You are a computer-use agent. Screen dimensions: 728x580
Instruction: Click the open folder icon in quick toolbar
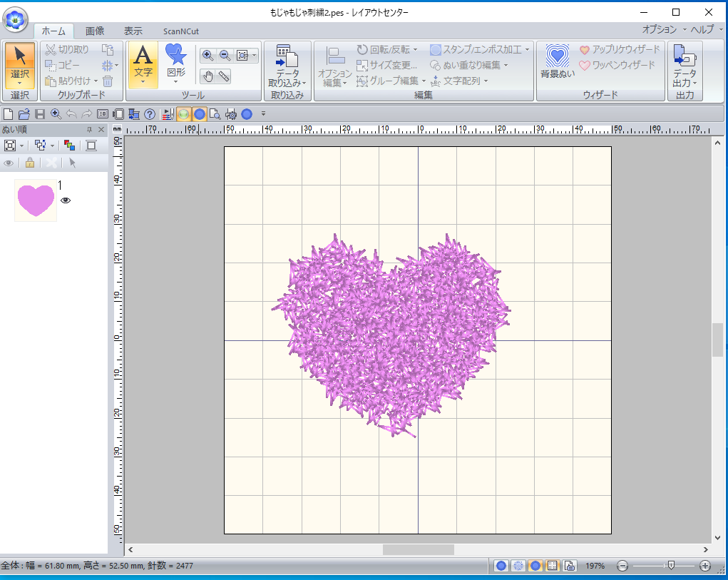[x=24, y=113]
